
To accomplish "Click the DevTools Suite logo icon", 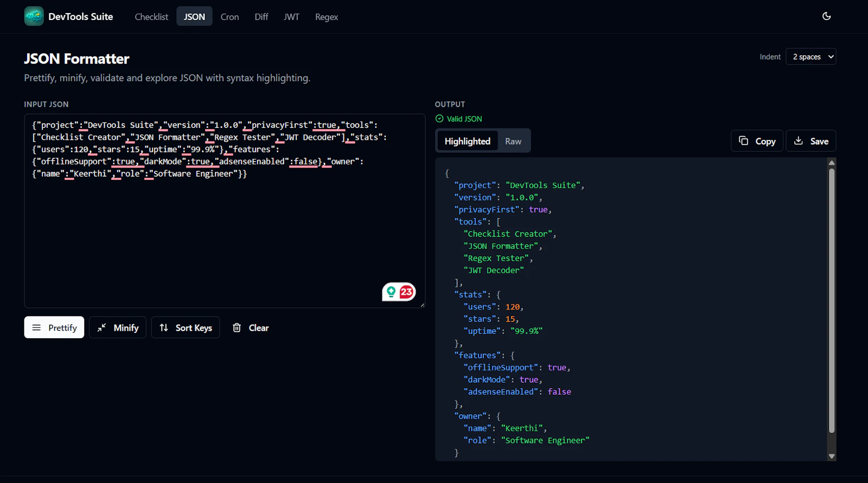I will [34, 16].
